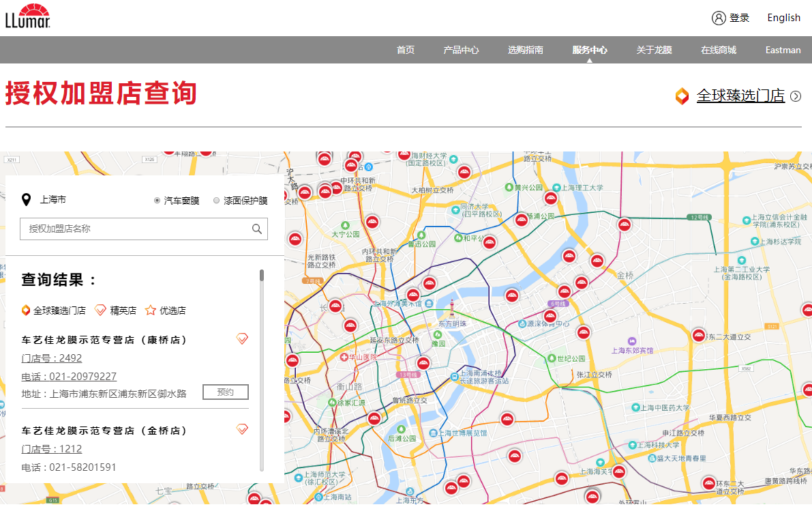Click the elite badge on 康桥店
This screenshot has height=507, width=812.
[x=242, y=339]
